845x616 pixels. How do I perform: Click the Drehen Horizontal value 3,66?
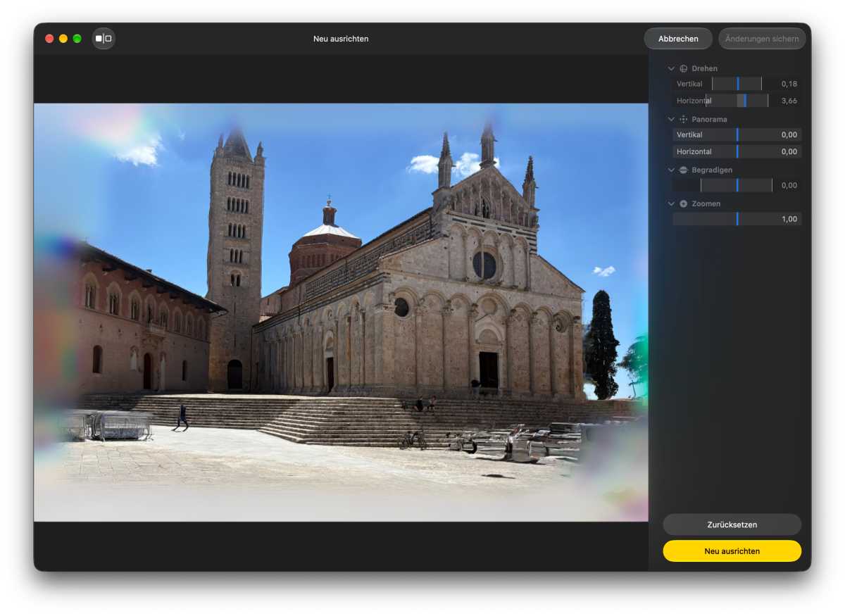[789, 101]
